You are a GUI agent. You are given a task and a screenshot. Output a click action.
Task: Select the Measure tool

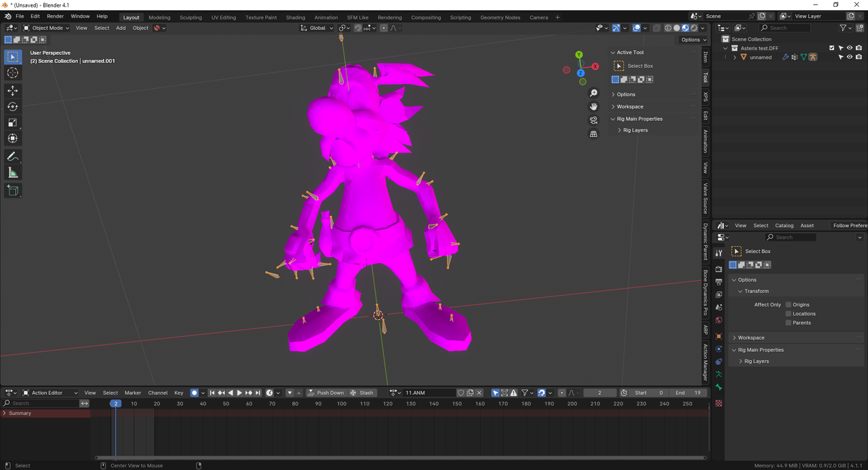pyautogui.click(x=12, y=173)
